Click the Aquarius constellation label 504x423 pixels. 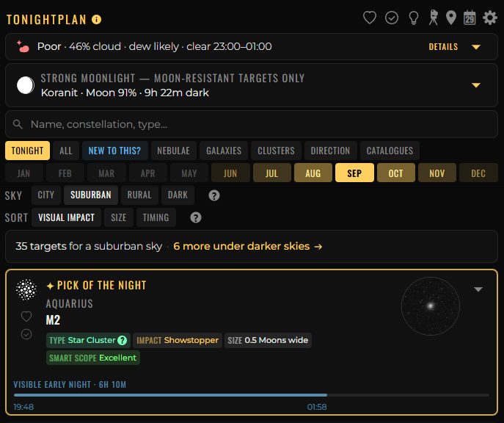coord(70,303)
